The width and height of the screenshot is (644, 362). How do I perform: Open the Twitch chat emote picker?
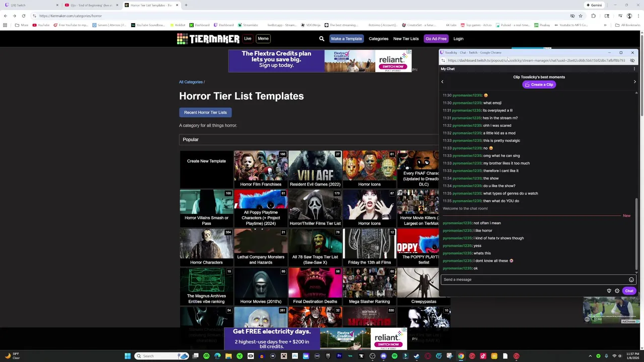coord(631,280)
